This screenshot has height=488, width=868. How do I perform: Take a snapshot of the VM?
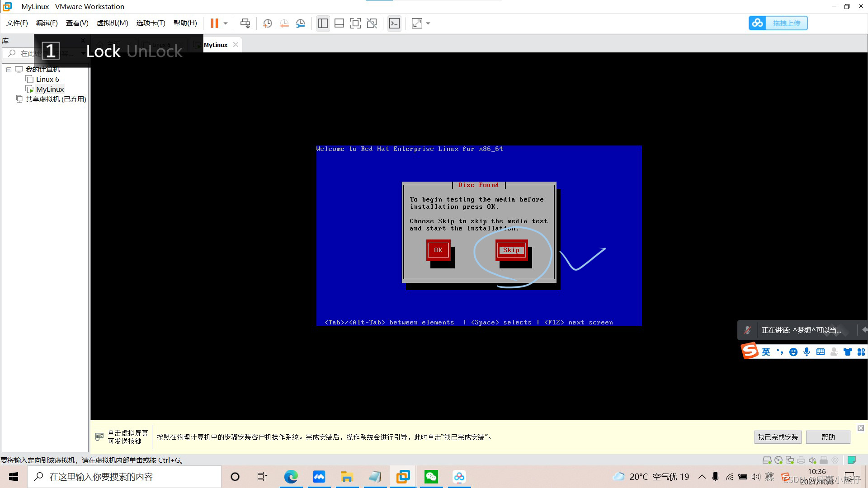pyautogui.click(x=267, y=23)
